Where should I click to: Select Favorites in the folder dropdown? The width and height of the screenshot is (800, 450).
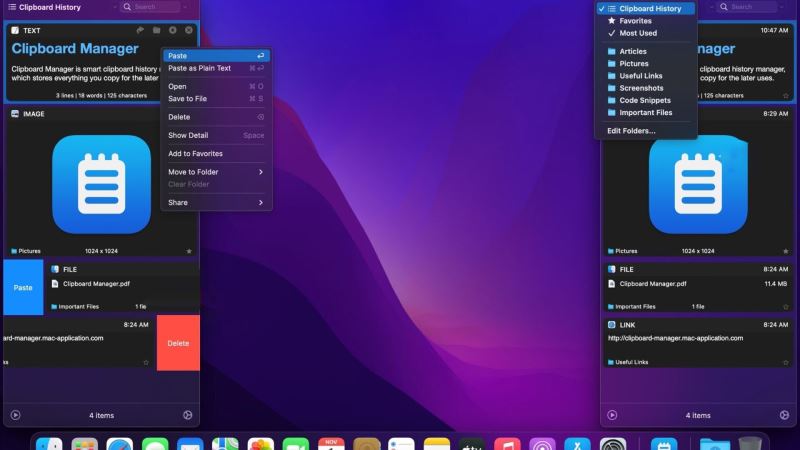click(x=646, y=21)
